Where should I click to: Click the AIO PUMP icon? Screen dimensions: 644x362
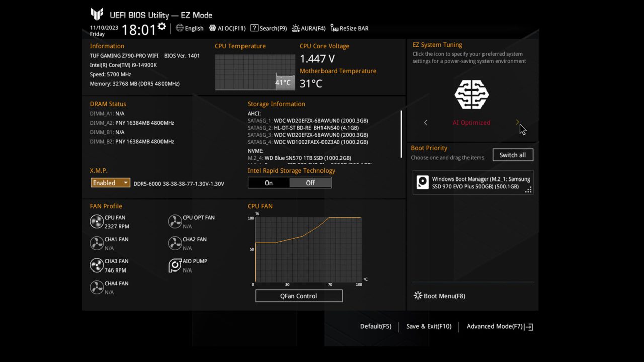pos(175,265)
